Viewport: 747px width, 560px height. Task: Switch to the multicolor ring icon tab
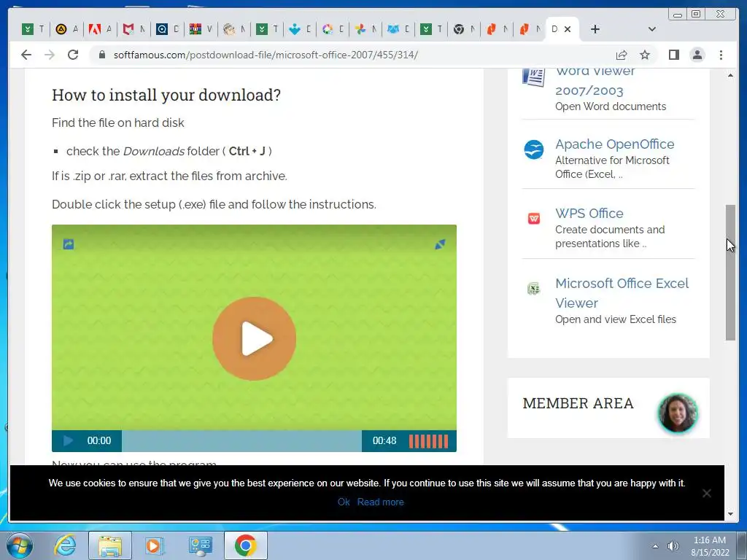click(328, 29)
